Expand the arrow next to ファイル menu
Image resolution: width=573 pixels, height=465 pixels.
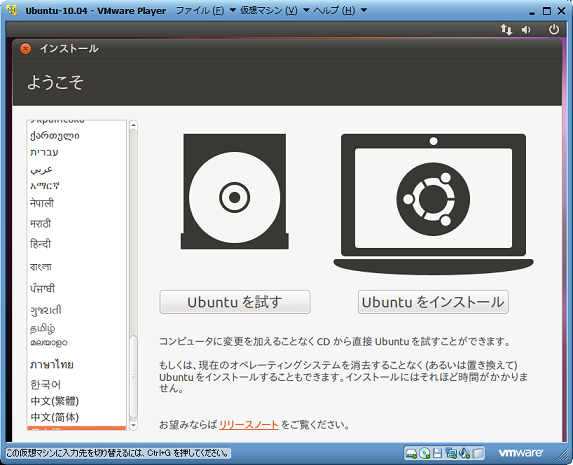[x=232, y=10]
